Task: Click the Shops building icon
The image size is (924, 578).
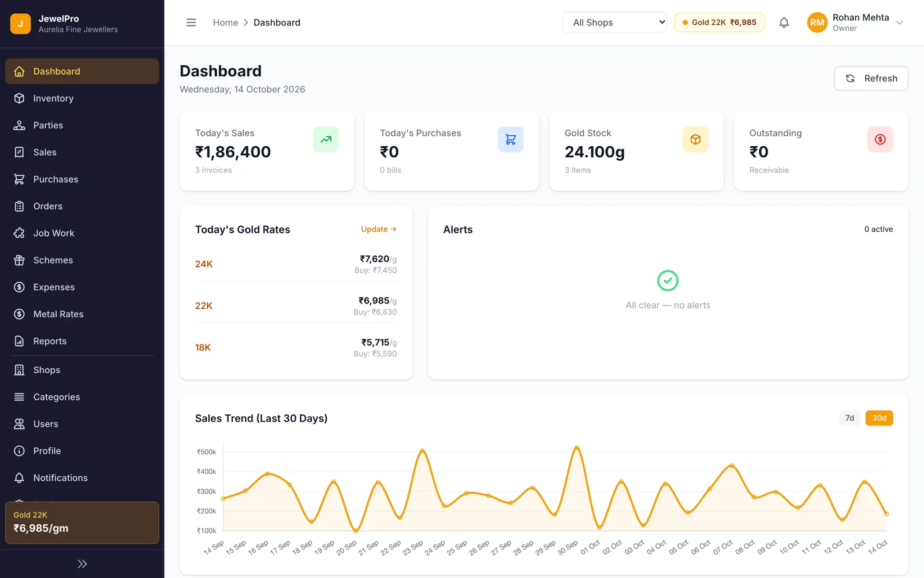Action: 19,370
